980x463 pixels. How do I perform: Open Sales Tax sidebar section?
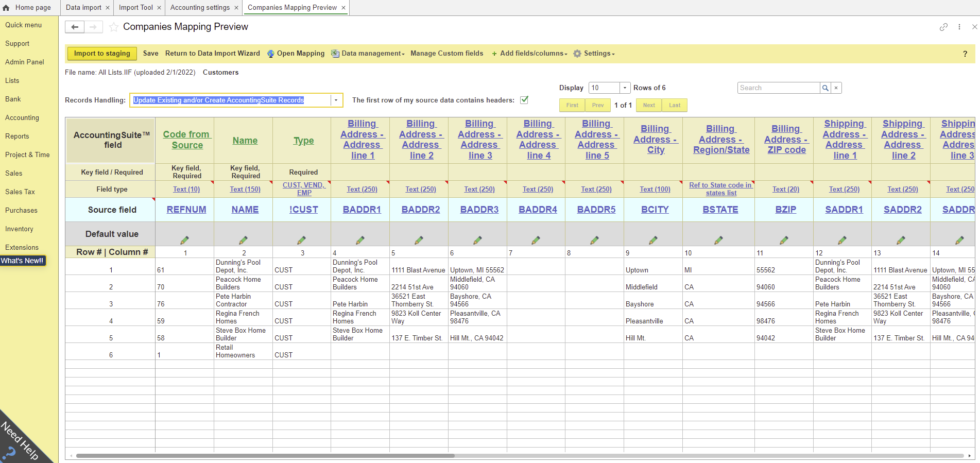pos(20,192)
